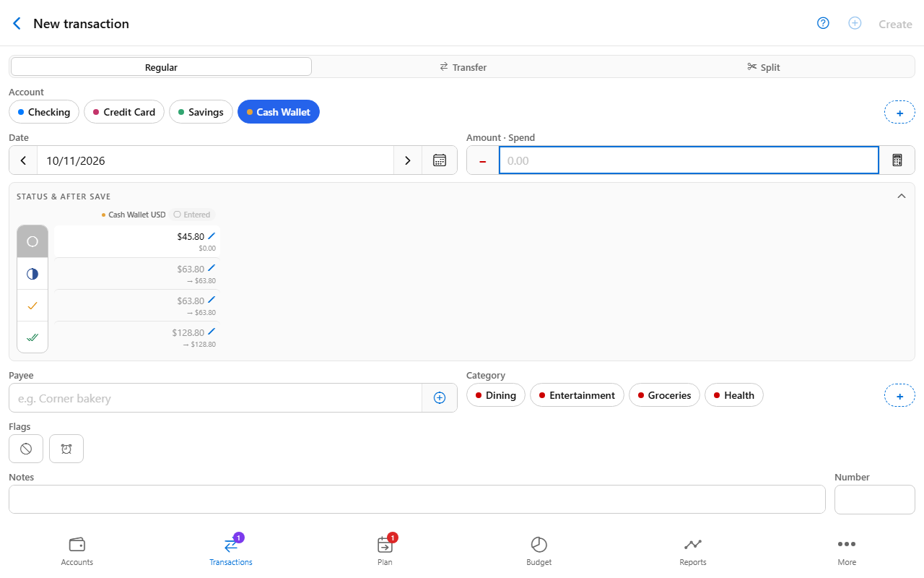Choose the Cash Wallet account chip

pyautogui.click(x=279, y=112)
